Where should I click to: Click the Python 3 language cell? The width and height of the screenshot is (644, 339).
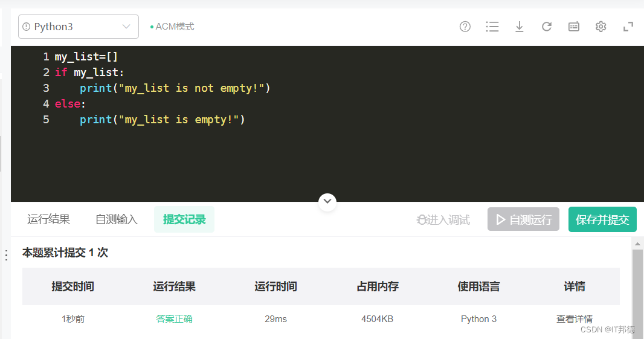(479, 319)
